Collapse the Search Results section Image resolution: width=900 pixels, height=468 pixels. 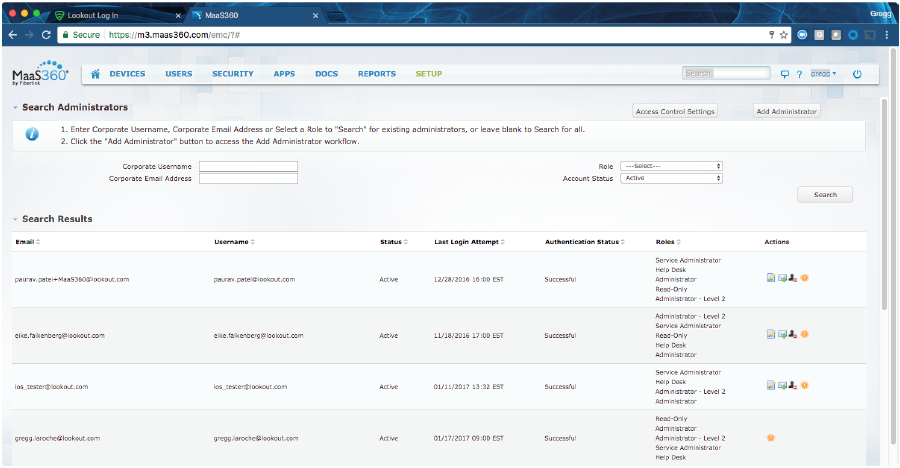click(x=15, y=219)
